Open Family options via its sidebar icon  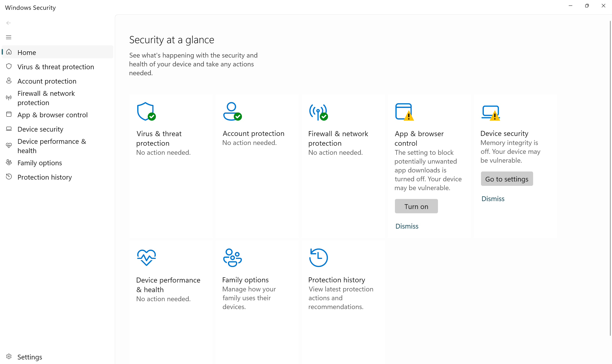[x=9, y=162]
